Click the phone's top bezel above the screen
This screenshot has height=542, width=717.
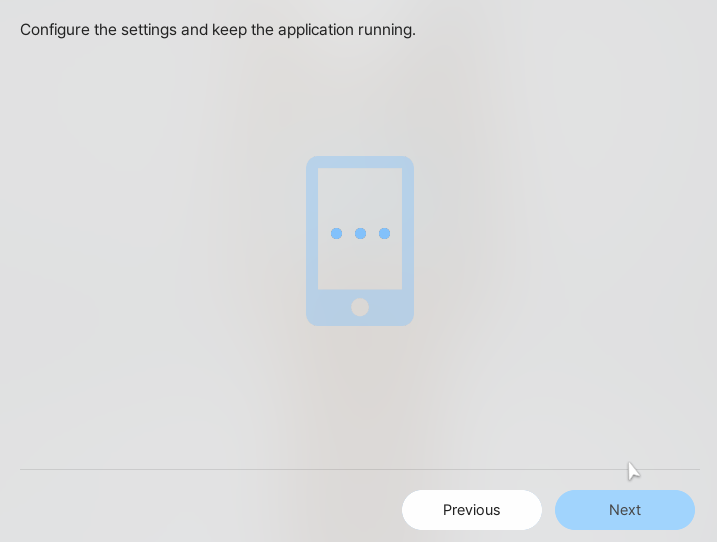click(x=360, y=162)
